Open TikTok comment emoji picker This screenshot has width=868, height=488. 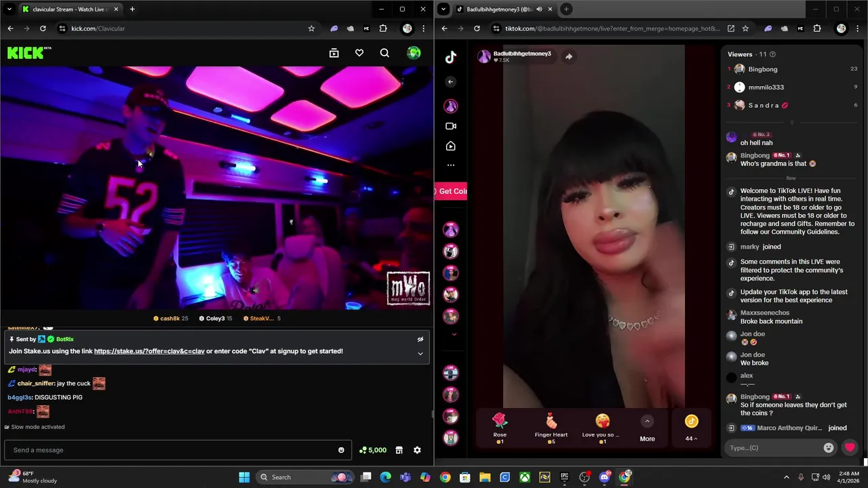tap(828, 448)
